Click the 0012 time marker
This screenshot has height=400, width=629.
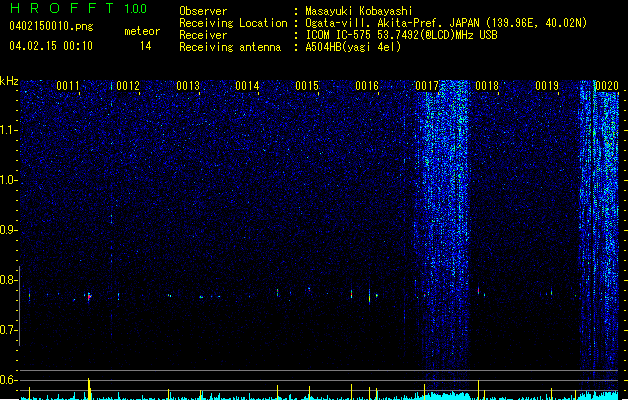point(128,86)
